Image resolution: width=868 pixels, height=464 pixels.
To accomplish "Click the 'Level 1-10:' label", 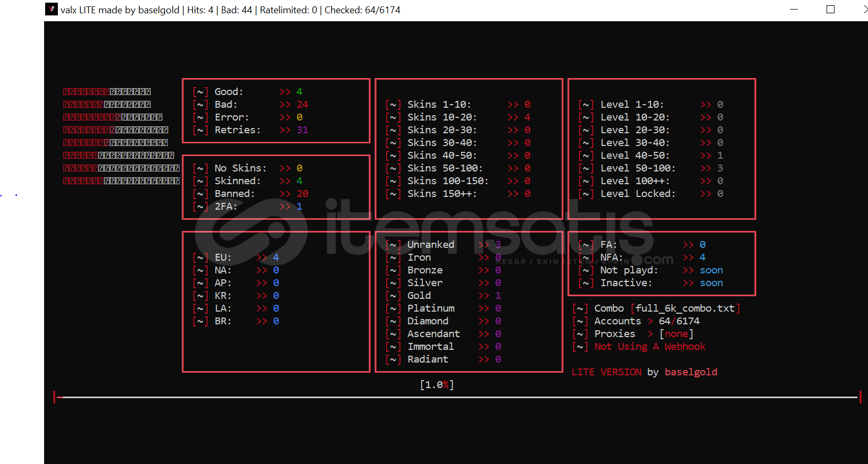I will tap(632, 105).
